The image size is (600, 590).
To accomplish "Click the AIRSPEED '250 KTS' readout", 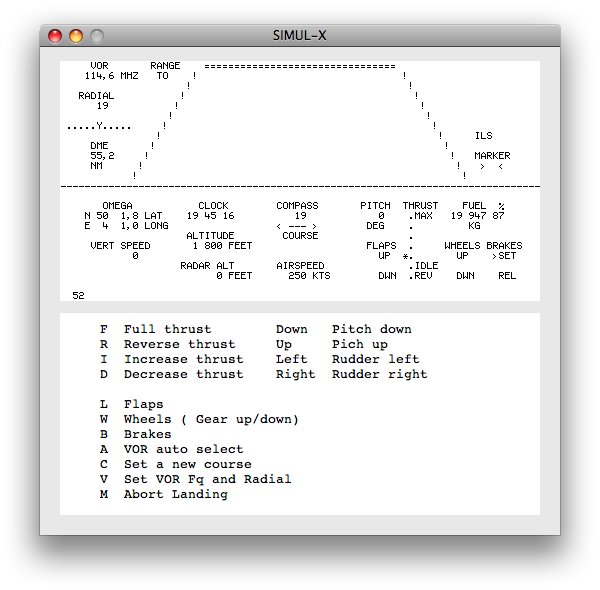I will [x=309, y=276].
